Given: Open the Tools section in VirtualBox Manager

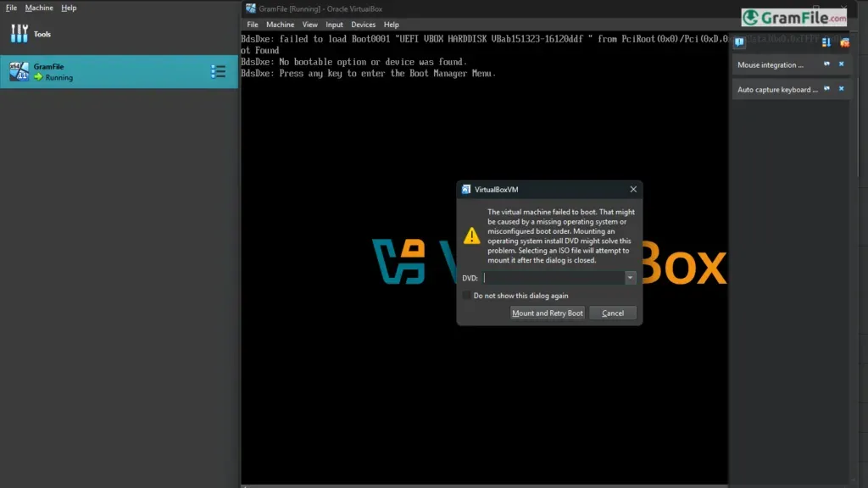Looking at the screenshot, I should [x=119, y=34].
